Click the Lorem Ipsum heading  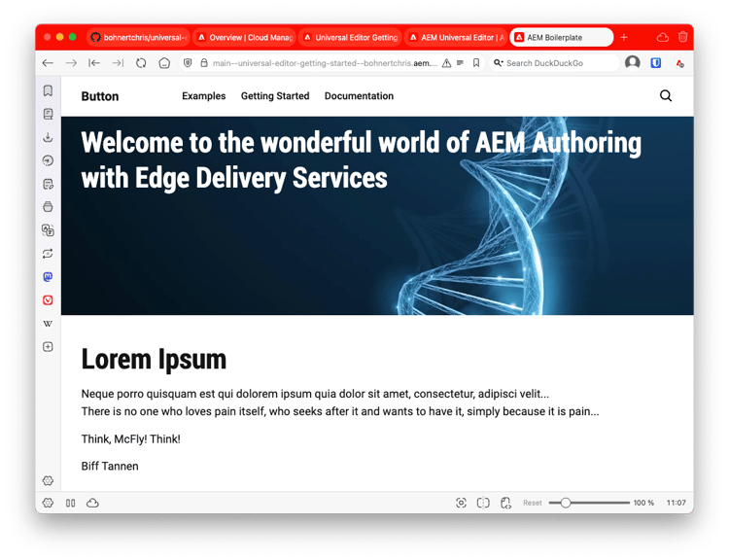click(x=154, y=359)
